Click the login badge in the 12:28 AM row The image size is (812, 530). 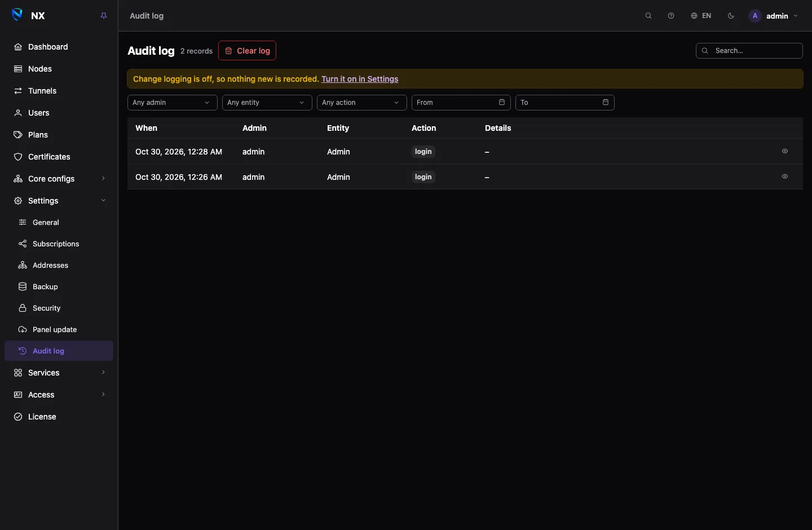(x=423, y=152)
